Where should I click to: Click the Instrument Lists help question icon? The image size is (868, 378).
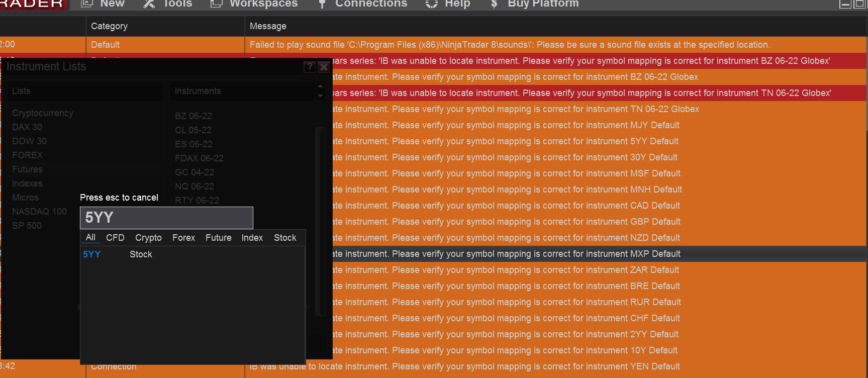pos(310,67)
